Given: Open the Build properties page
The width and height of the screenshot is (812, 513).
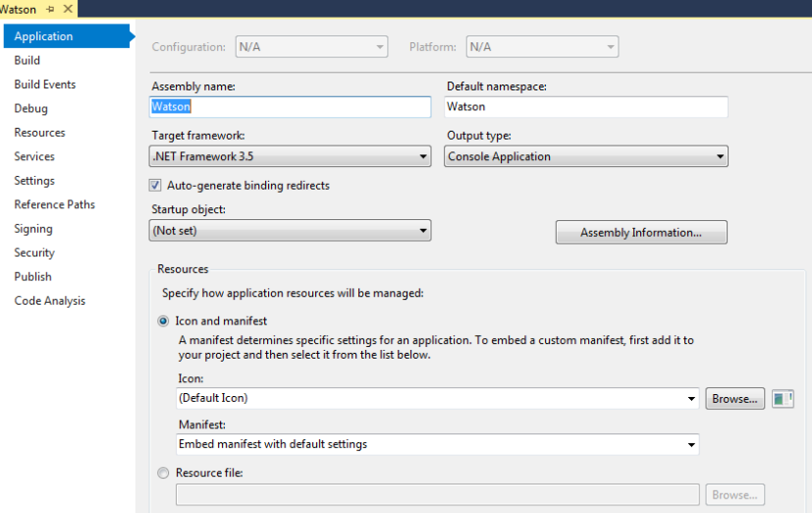Looking at the screenshot, I should (x=27, y=60).
